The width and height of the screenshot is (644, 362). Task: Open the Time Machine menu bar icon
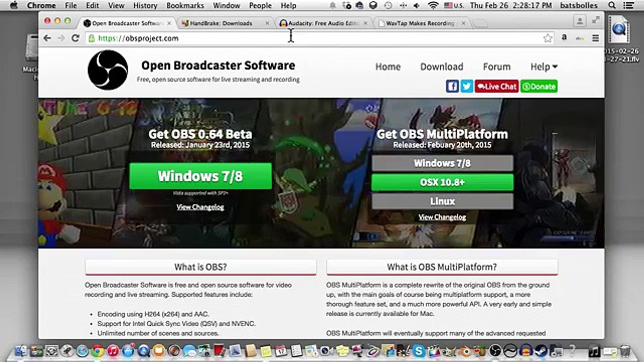click(x=388, y=5)
